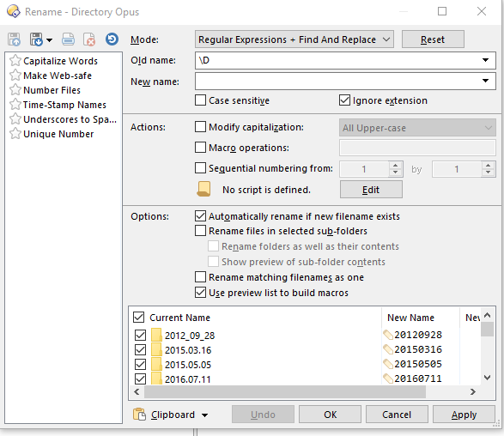Image resolution: width=504 pixels, height=436 pixels.
Task: Click the script icon beside No script defined
Action: 203,189
